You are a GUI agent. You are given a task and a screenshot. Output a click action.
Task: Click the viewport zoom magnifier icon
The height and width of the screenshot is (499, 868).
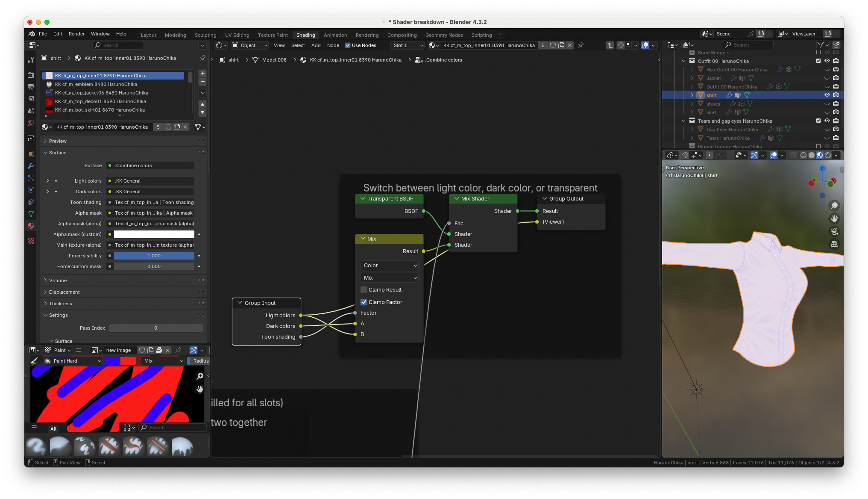point(834,206)
